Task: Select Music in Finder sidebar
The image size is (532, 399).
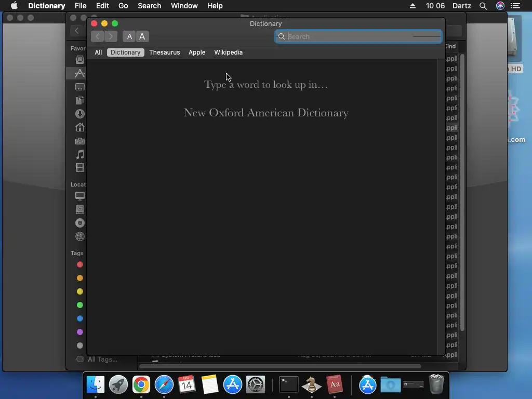Action: 79,154
